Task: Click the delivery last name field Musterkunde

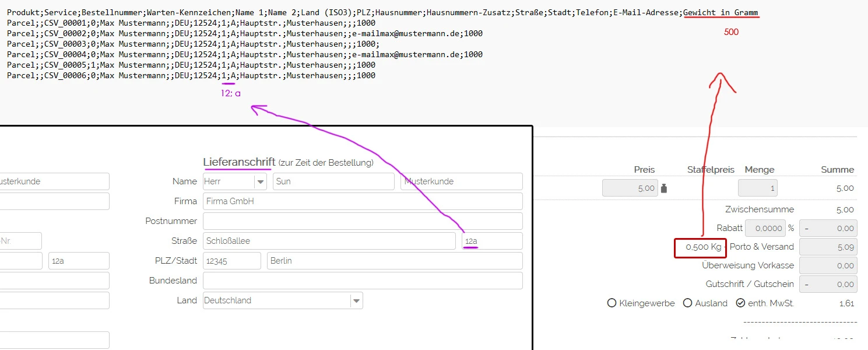Action: pyautogui.click(x=461, y=181)
